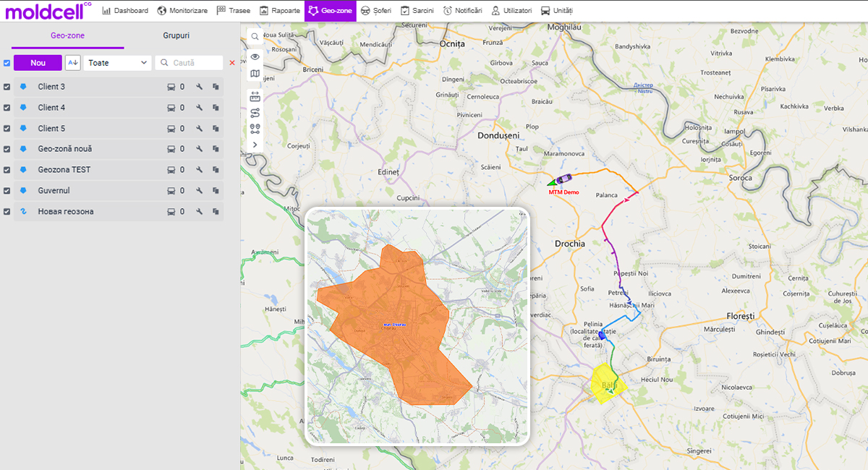The width and height of the screenshot is (868, 470).
Task: Toggle the select-all geo-zones checkbox
Action: (x=7, y=63)
